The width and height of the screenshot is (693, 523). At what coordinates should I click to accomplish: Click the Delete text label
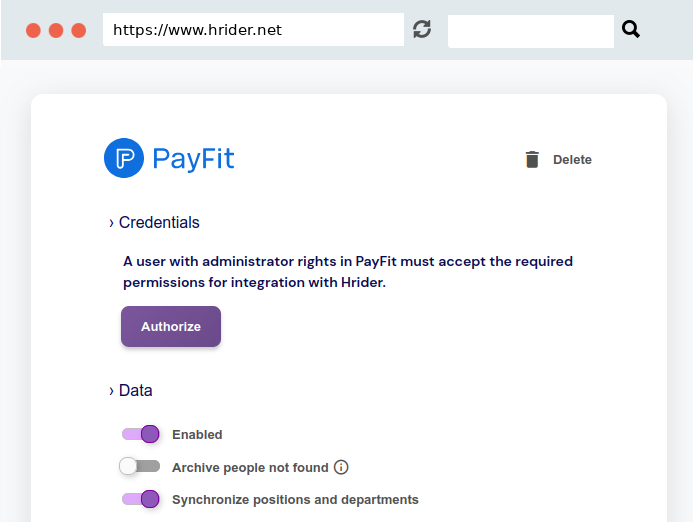pyautogui.click(x=572, y=160)
